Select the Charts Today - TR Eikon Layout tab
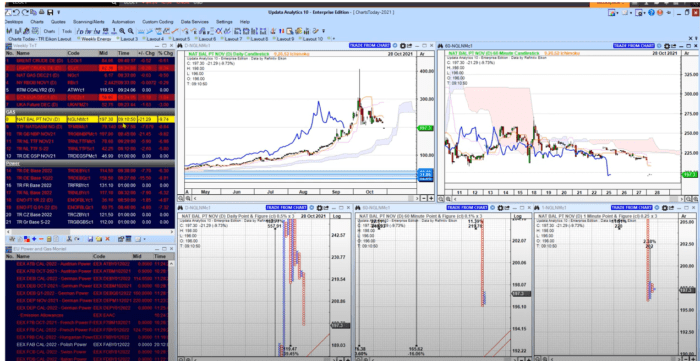Image resolution: width=700 pixels, height=361 pixels. [x=40, y=39]
